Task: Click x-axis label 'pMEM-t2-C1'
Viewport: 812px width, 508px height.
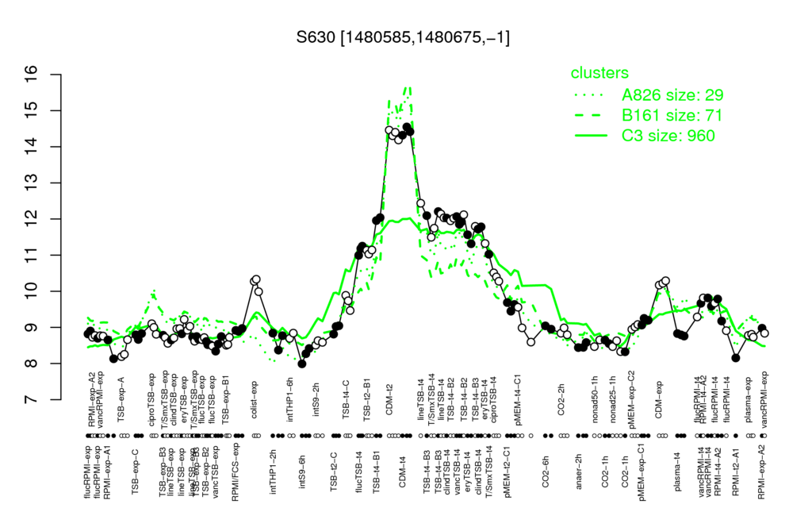Action: click(x=508, y=471)
